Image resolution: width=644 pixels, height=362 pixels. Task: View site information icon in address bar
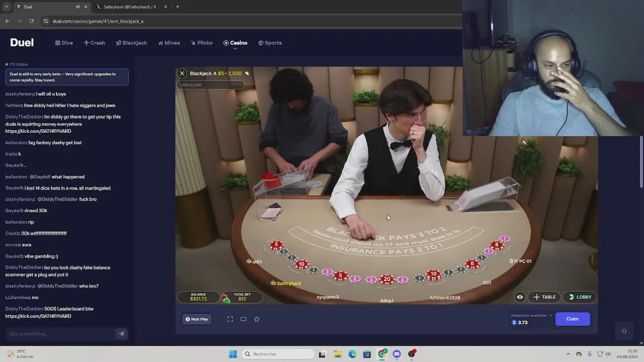pyautogui.click(x=46, y=21)
